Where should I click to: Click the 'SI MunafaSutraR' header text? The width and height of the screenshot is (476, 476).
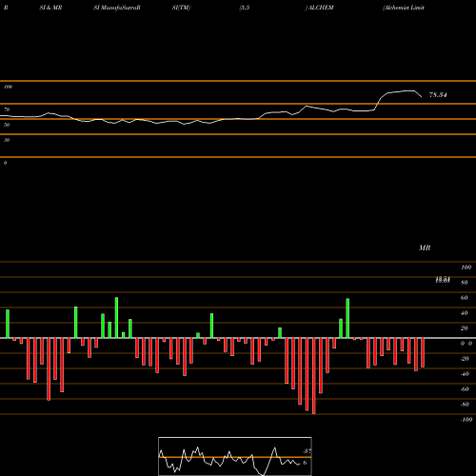(x=117, y=8)
